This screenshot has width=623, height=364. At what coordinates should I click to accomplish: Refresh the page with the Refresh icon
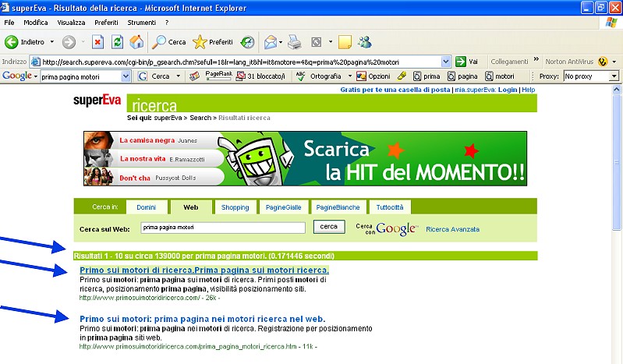coord(118,41)
